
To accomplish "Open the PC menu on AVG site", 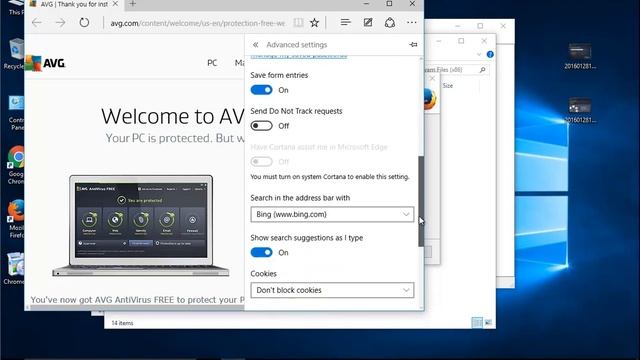I will tap(212, 63).
